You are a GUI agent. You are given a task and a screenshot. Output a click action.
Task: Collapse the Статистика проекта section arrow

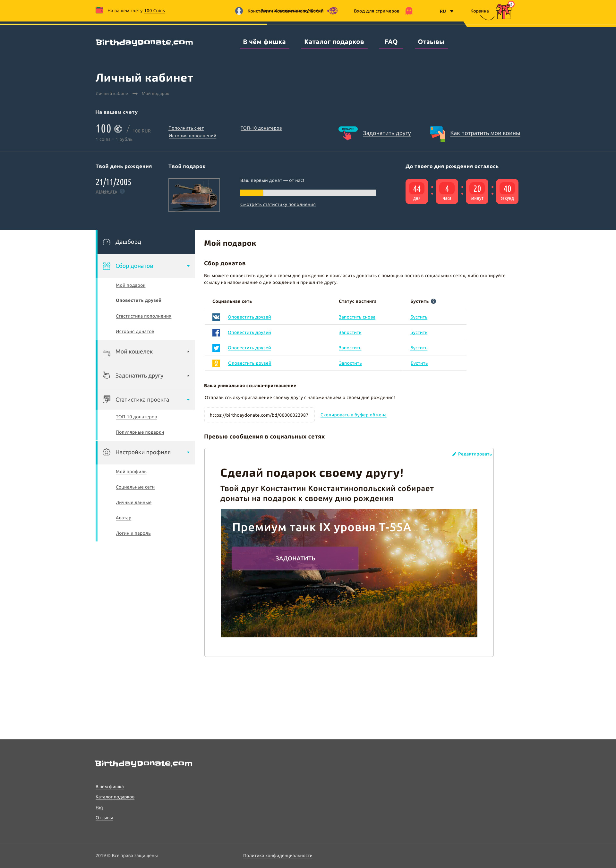tap(188, 399)
